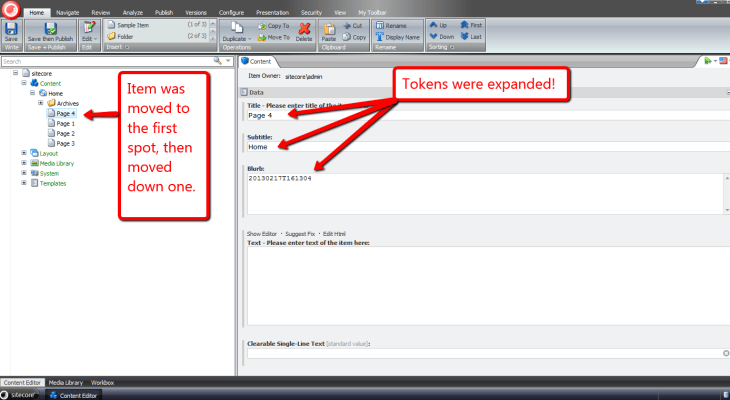730x400 pixels.
Task: Click the Search input box
Action: [107, 61]
